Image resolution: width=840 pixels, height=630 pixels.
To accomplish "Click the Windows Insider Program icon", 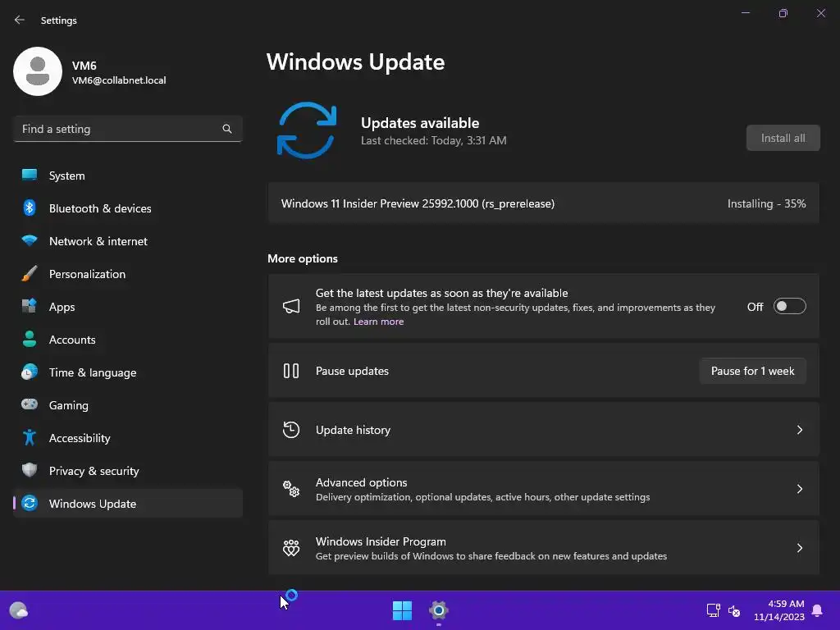I will click(x=291, y=547).
